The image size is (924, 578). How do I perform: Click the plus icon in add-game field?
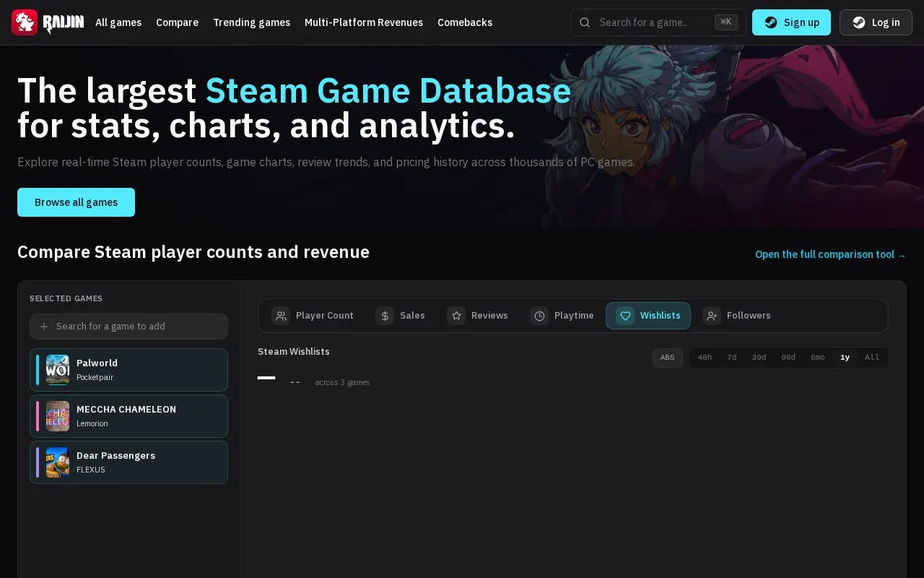[x=44, y=327]
